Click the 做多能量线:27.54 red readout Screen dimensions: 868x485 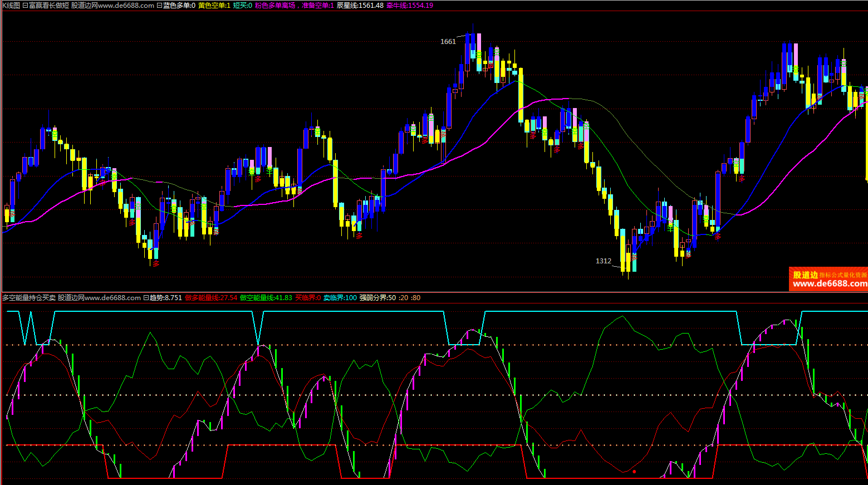tap(211, 298)
